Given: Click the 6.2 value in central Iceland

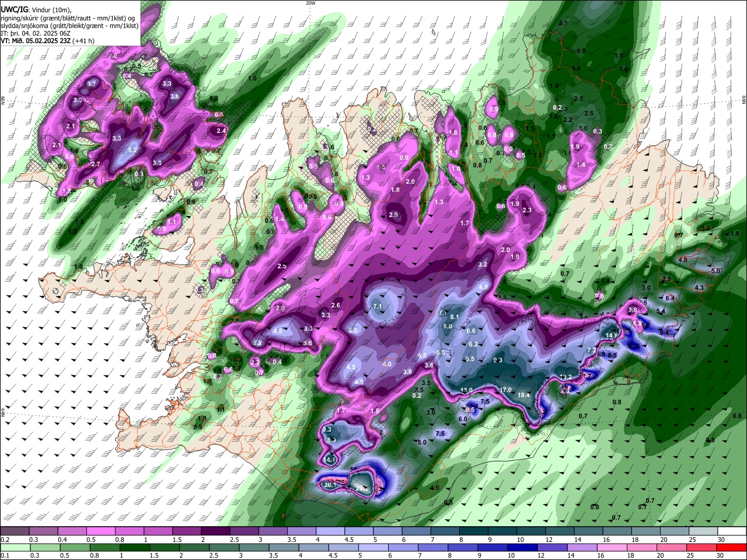Looking at the screenshot, I should coord(473,344).
